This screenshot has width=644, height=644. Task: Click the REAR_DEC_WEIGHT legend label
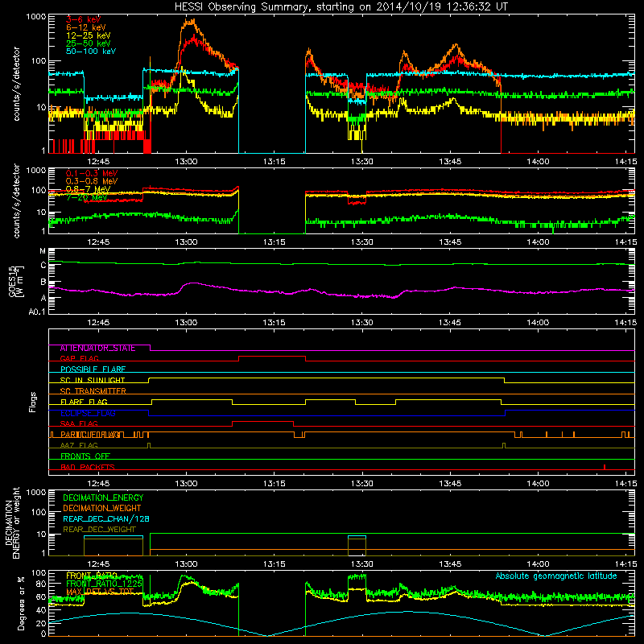click(99, 530)
